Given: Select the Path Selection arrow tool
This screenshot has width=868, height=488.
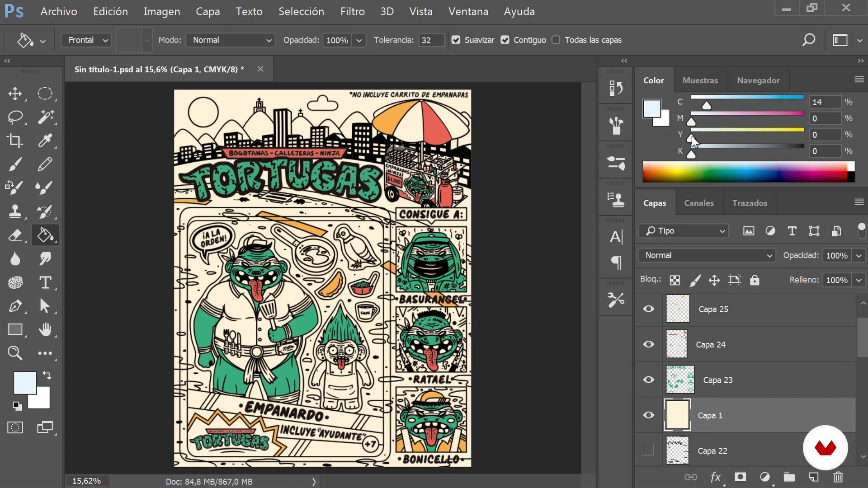Looking at the screenshot, I should [x=45, y=306].
